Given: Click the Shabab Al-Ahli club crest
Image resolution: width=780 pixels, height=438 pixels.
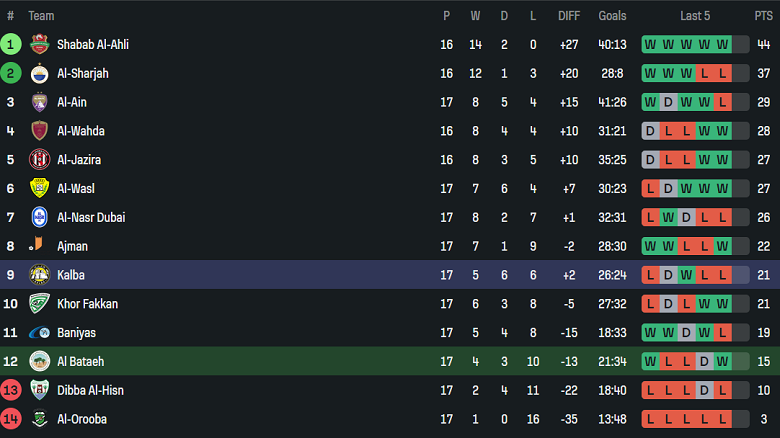Looking at the screenshot, I should click(39, 44).
